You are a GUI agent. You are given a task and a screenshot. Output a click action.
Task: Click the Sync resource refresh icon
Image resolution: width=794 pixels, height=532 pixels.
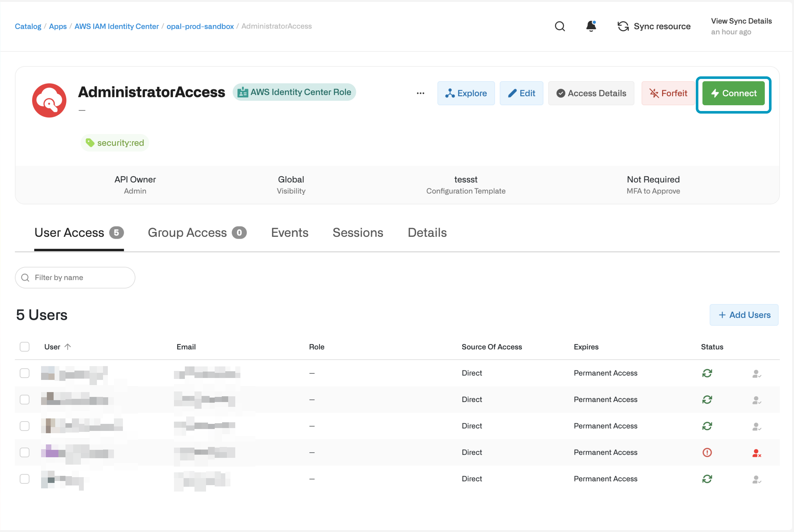click(x=623, y=26)
